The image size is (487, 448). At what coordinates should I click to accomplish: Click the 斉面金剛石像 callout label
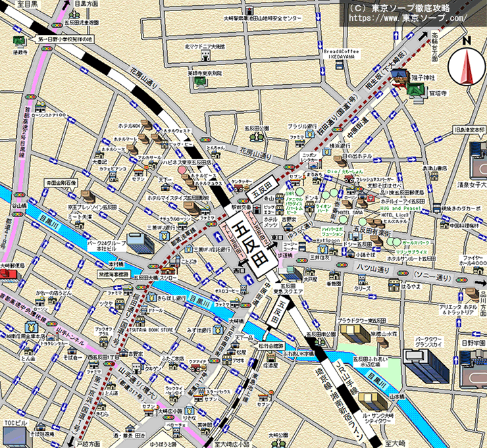tap(61, 183)
